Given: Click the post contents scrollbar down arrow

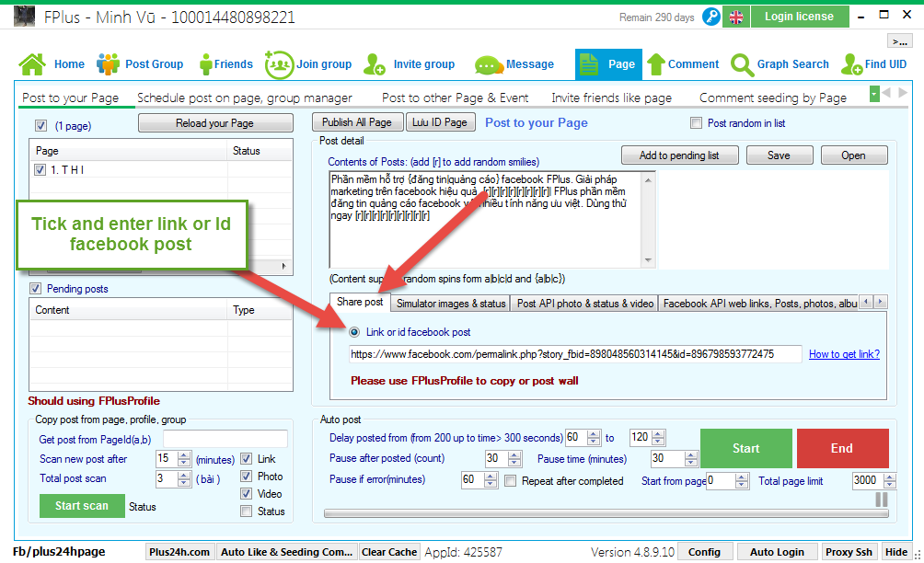Looking at the screenshot, I should 648,260.
